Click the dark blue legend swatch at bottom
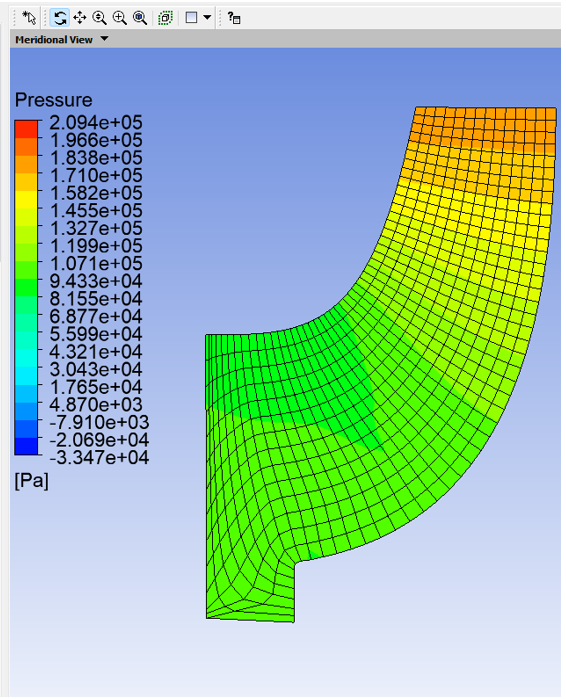 (26, 446)
